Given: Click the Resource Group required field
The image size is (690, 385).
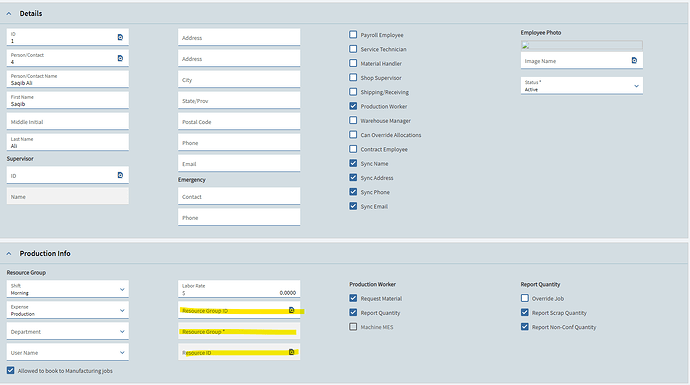Looking at the screenshot, I should pyautogui.click(x=239, y=331).
